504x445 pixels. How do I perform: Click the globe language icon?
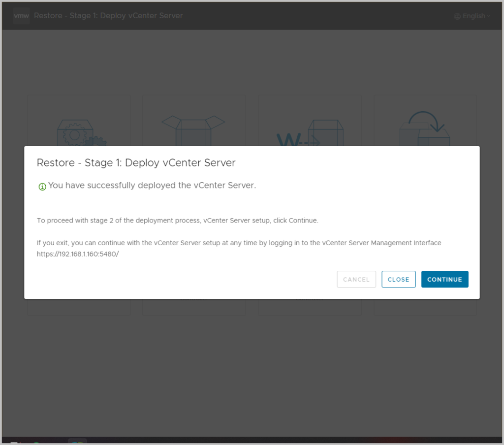click(457, 15)
